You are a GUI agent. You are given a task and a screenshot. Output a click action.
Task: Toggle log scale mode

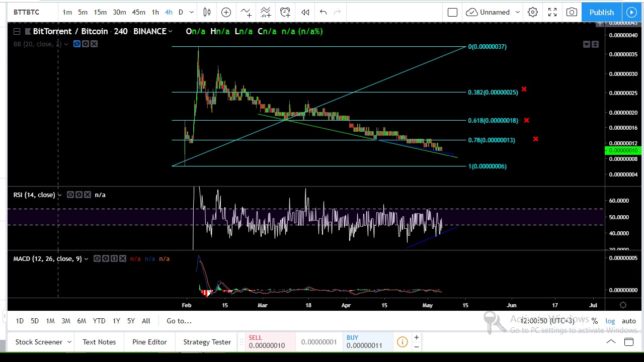pos(610,321)
